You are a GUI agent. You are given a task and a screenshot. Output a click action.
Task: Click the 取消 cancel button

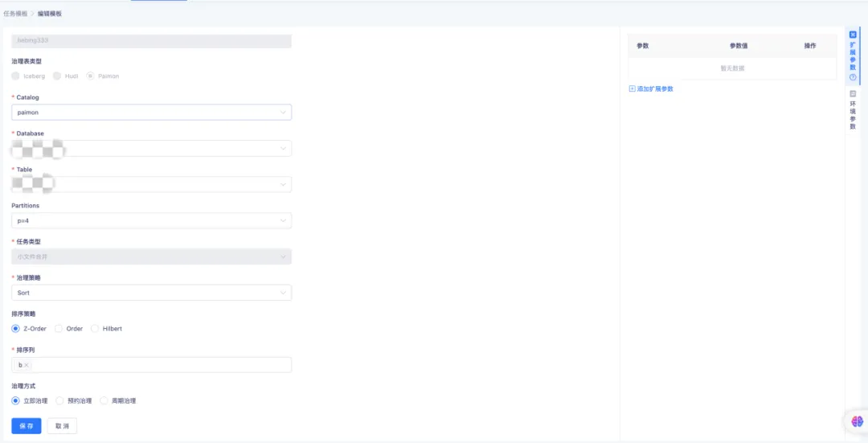62,426
